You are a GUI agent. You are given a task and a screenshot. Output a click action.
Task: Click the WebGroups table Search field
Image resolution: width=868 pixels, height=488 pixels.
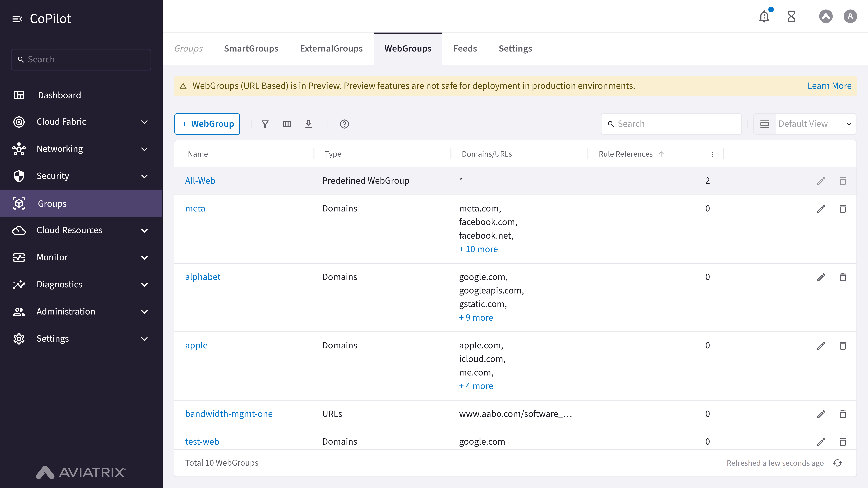pyautogui.click(x=671, y=124)
